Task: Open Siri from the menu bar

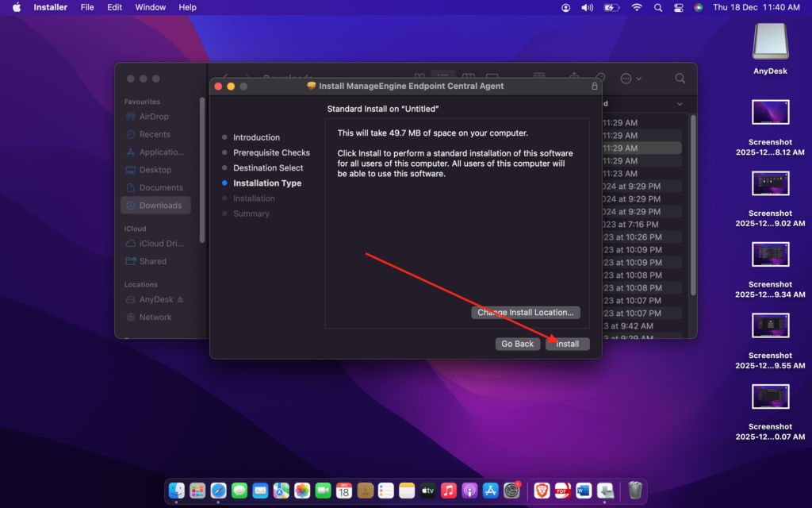Action: click(698, 7)
